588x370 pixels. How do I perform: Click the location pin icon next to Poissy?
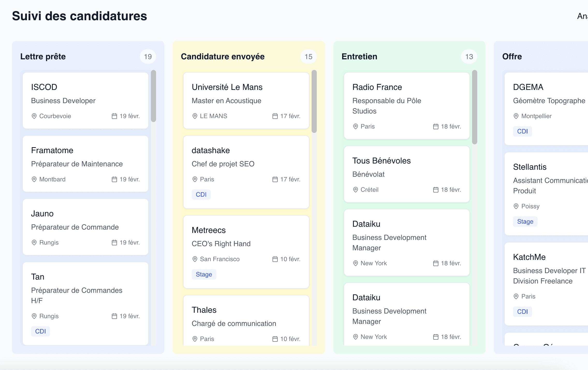pos(516,206)
